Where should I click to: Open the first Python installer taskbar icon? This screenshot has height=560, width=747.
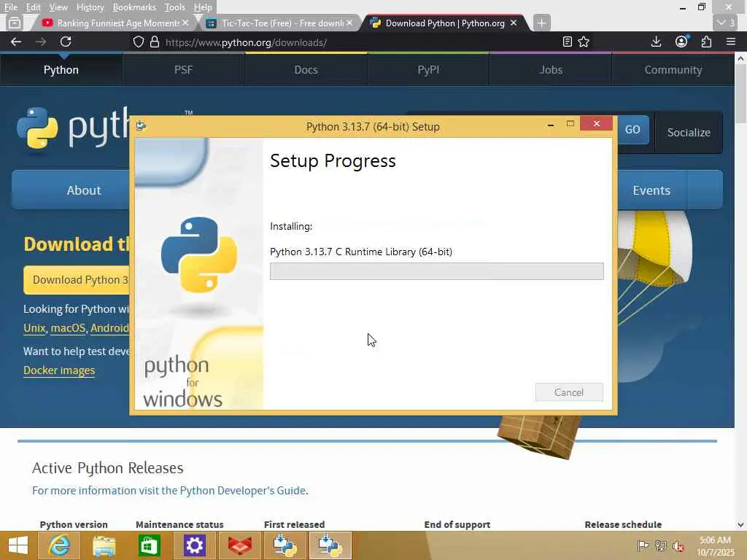285,545
